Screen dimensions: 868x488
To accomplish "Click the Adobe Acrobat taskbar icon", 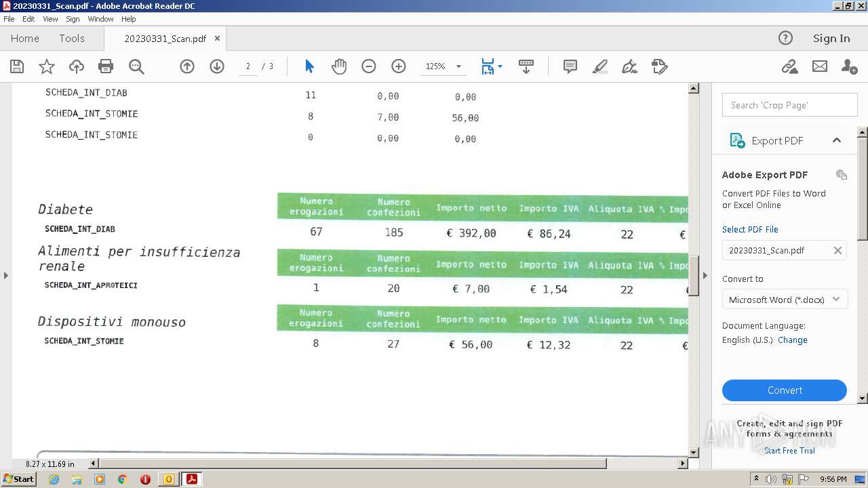I will pos(192,479).
